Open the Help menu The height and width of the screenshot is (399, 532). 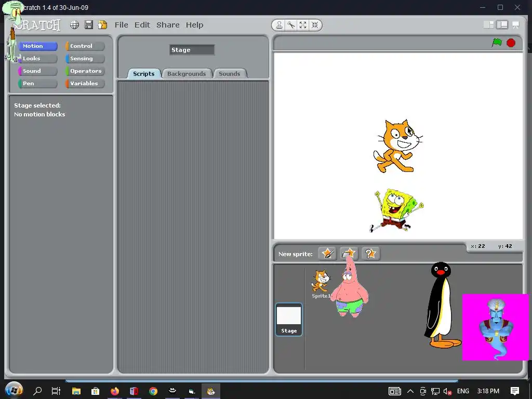[x=194, y=25]
